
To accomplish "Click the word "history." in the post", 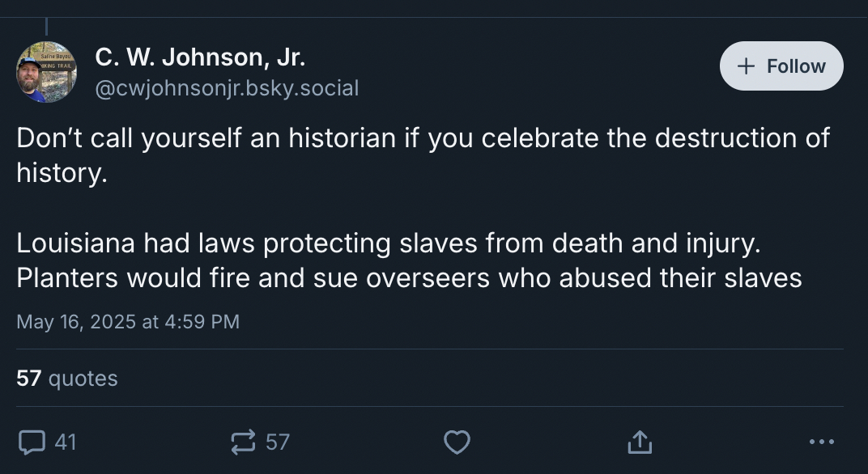I will coord(62,173).
